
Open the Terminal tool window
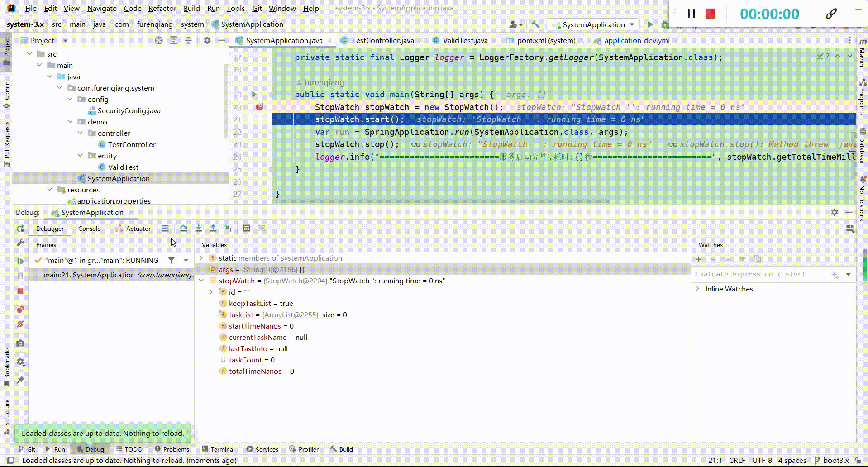click(x=218, y=449)
